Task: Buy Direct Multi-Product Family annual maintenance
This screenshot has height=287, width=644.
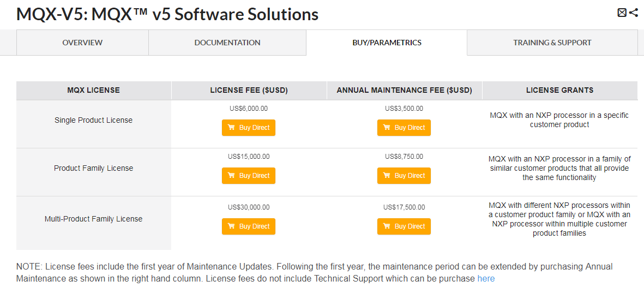Action: [404, 226]
